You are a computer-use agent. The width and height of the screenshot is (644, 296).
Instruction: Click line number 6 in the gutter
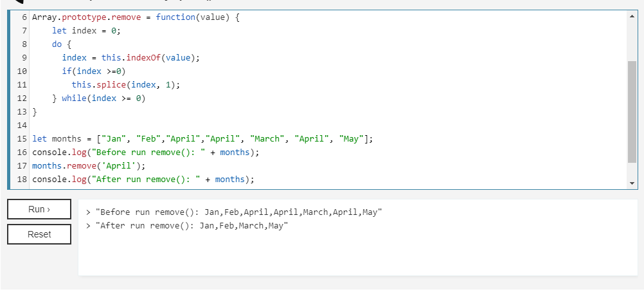tap(24, 17)
